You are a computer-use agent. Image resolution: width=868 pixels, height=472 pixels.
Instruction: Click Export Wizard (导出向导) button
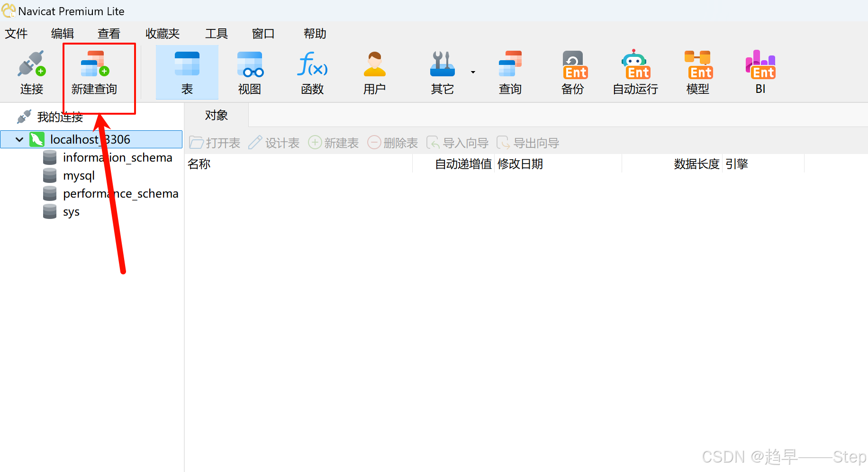[x=528, y=143]
